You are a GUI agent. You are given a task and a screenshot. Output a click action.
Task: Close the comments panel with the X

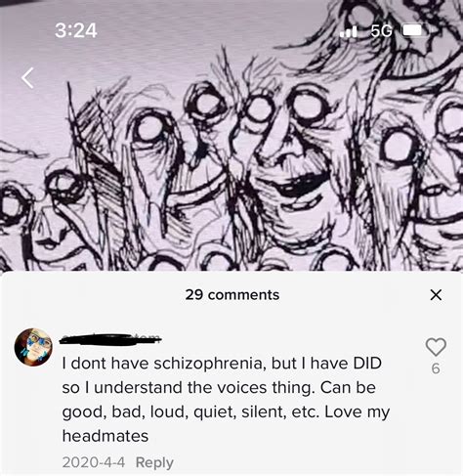436,295
